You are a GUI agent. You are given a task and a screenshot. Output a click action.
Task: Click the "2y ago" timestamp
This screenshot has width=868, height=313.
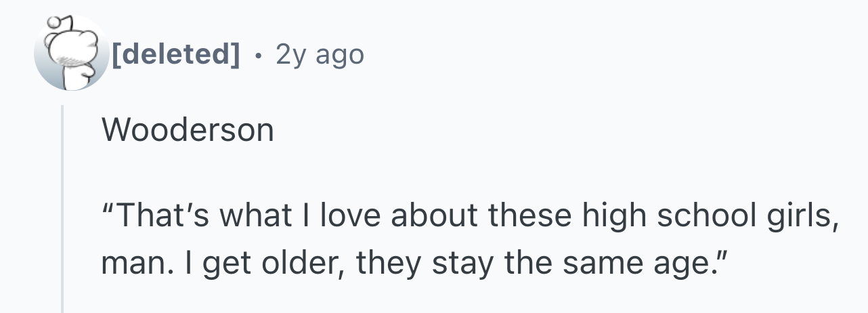coord(320,54)
